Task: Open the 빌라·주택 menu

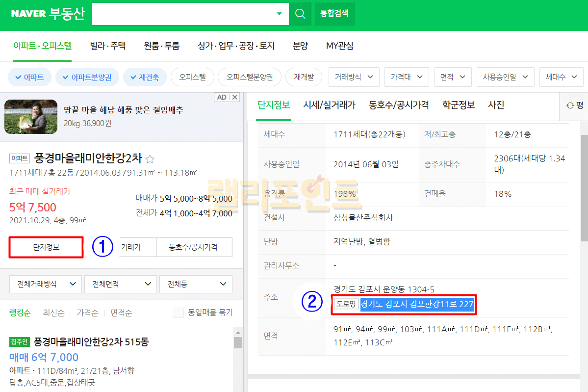Action: click(108, 46)
